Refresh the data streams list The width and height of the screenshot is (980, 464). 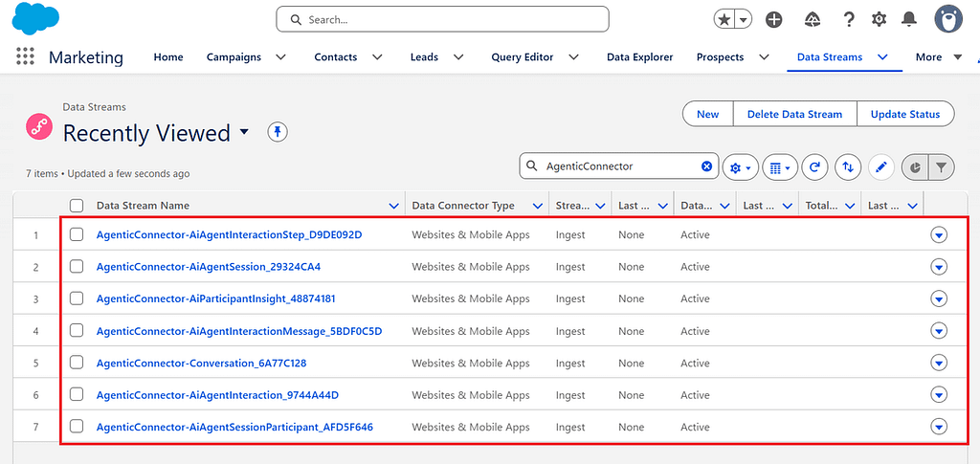(815, 167)
